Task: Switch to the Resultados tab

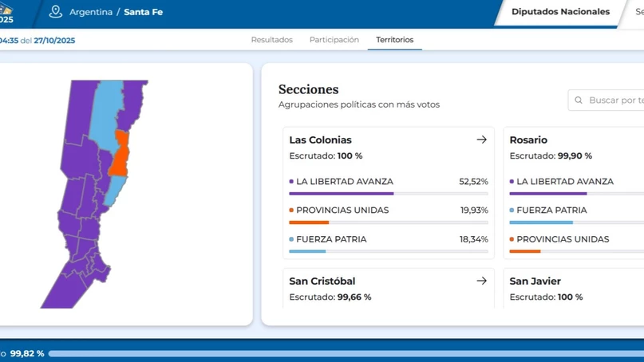Action: click(x=271, y=40)
